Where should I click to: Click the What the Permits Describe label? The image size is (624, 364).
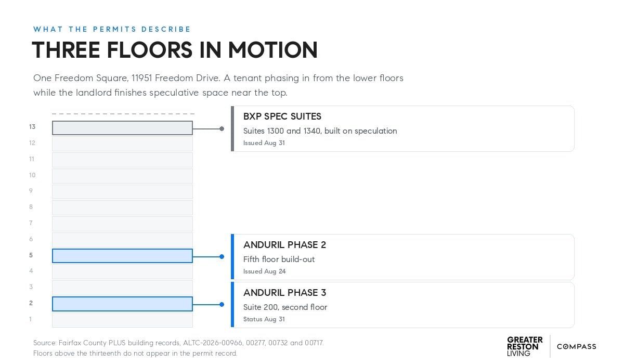(112, 29)
